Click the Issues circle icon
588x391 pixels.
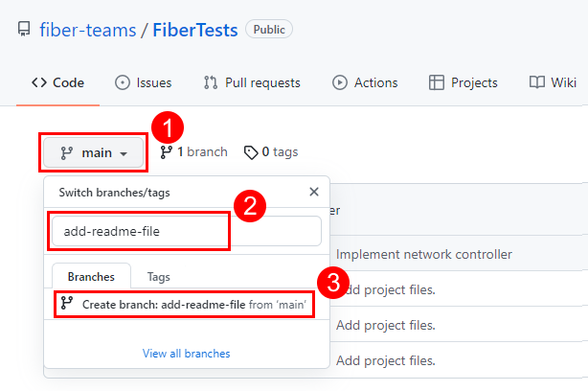pos(123,83)
